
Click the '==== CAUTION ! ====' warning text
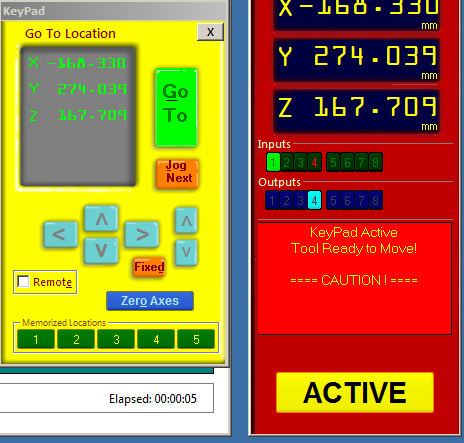pos(354,280)
